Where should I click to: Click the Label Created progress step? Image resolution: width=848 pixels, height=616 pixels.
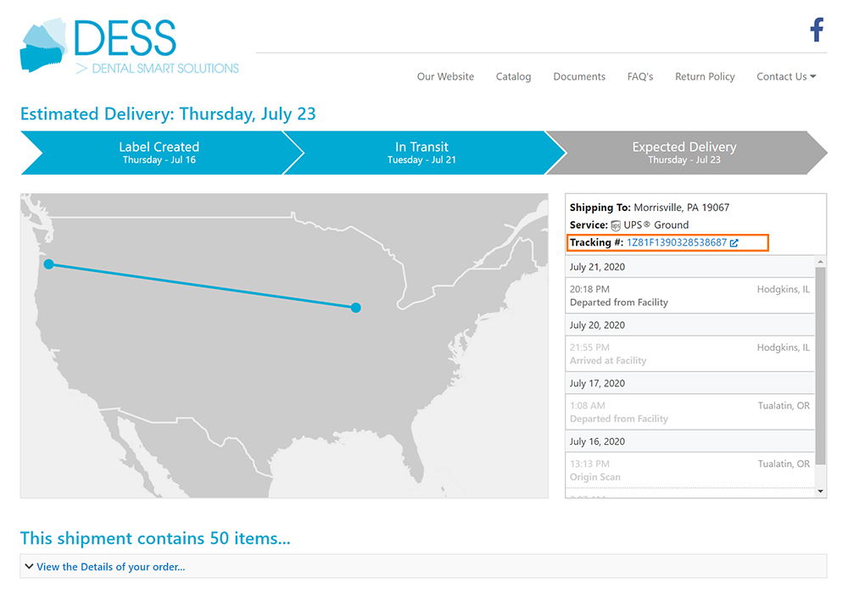click(159, 153)
